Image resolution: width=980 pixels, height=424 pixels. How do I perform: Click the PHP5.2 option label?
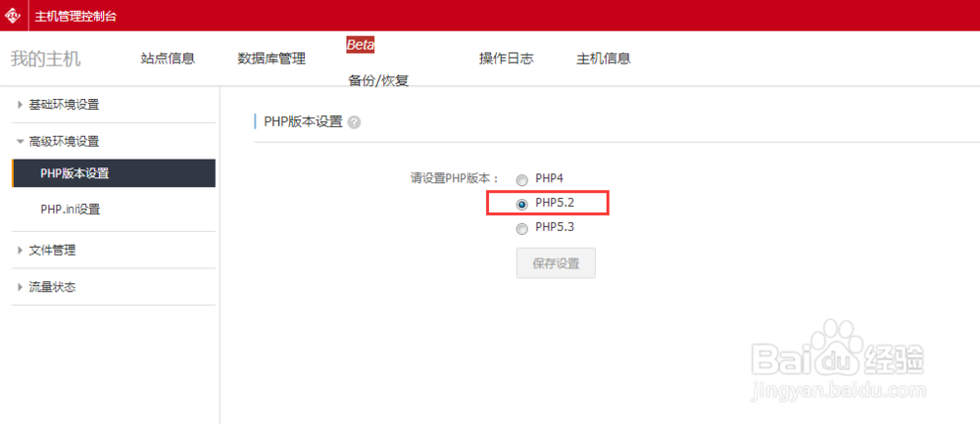click(555, 203)
